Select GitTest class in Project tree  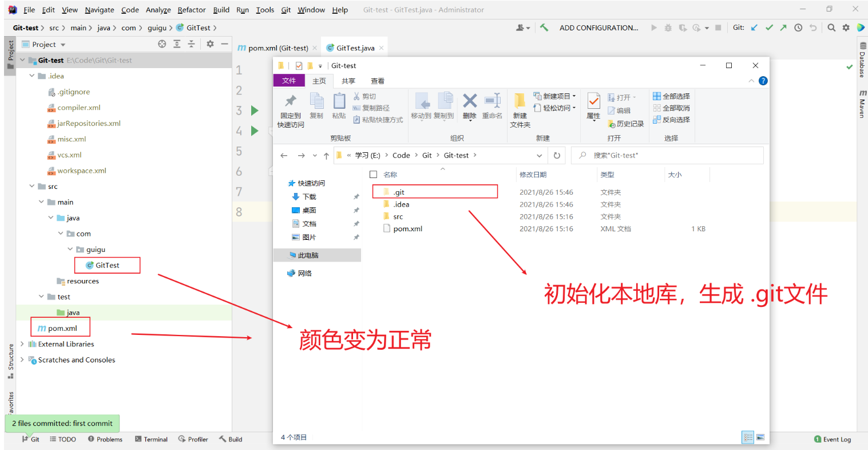[x=107, y=266]
